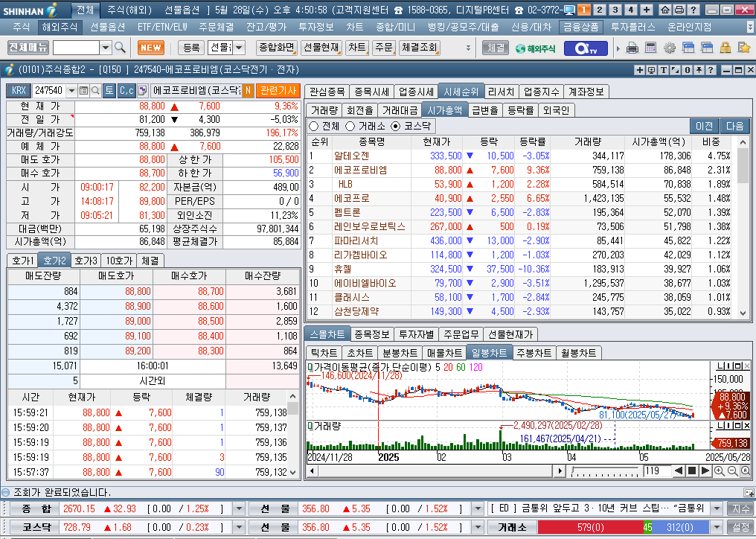The width and height of the screenshot is (756, 539).
Task: Open the 코스닥 index dropdown in status bar
Action: click(x=239, y=527)
